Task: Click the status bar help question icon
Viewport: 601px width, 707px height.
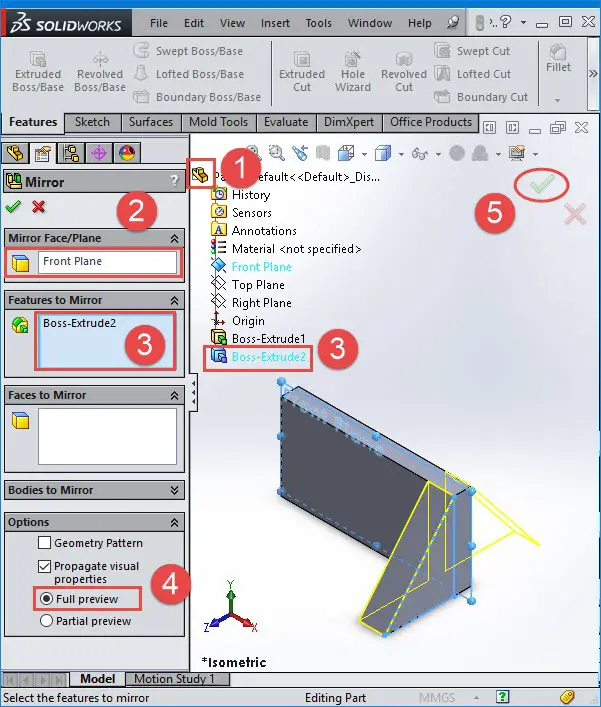Action: click(x=502, y=697)
